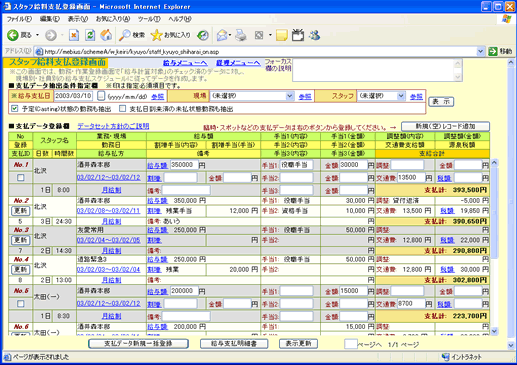Image resolution: width=517 pixels, height=365 pixels.
Task: Open the 検索 search magnifier icon
Action: pos(125,35)
